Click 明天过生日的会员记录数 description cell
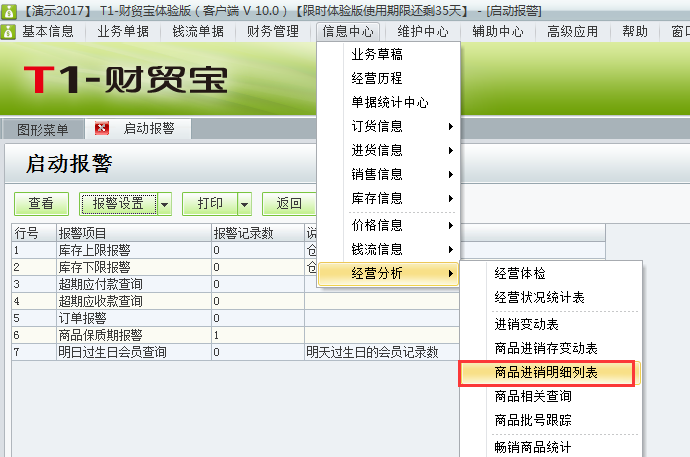Screen dimensions: 690x457 click(x=382, y=352)
